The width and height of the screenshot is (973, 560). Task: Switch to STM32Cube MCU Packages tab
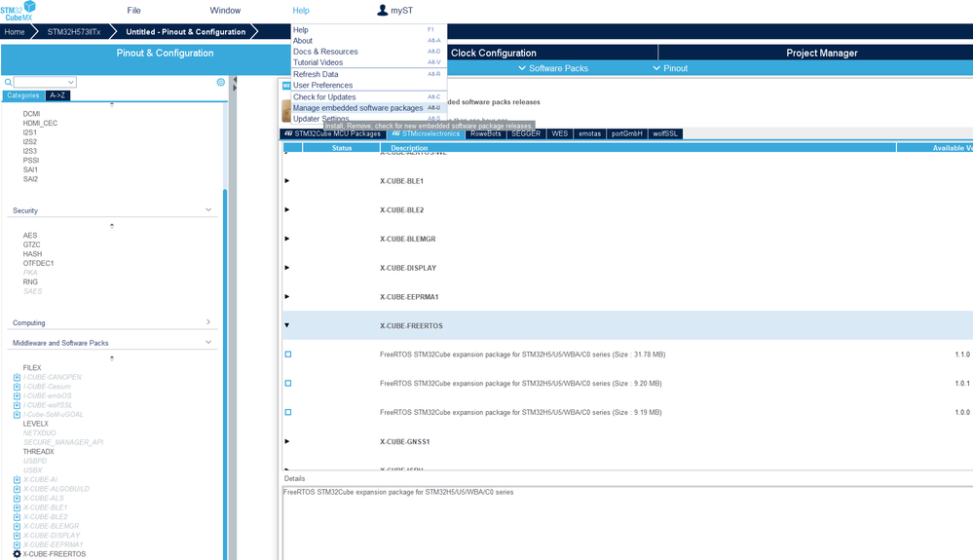click(332, 134)
